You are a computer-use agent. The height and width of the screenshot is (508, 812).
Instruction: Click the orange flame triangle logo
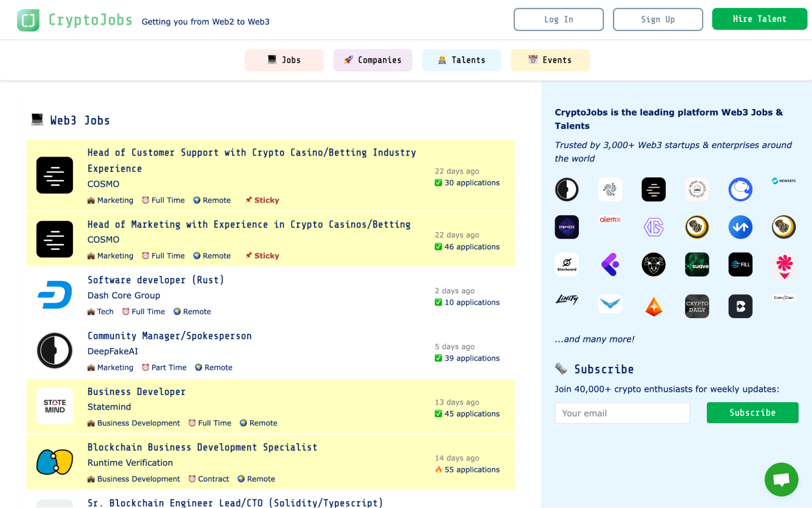(x=654, y=306)
